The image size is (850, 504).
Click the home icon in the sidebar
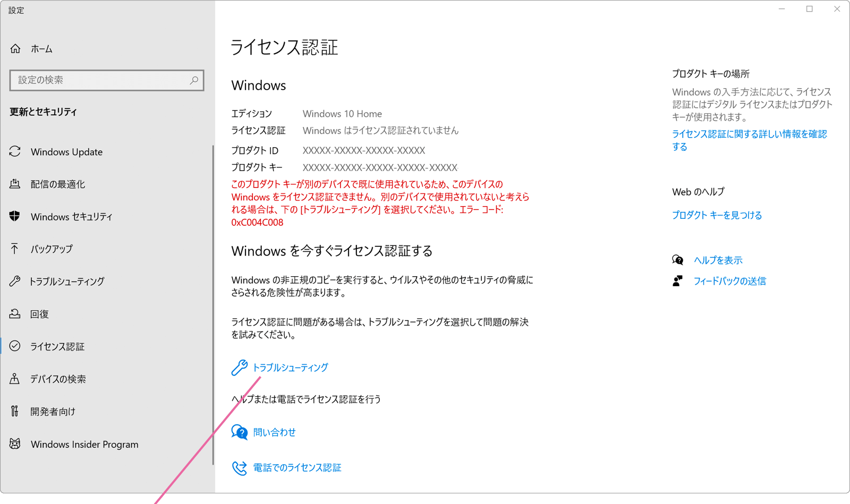(x=15, y=49)
